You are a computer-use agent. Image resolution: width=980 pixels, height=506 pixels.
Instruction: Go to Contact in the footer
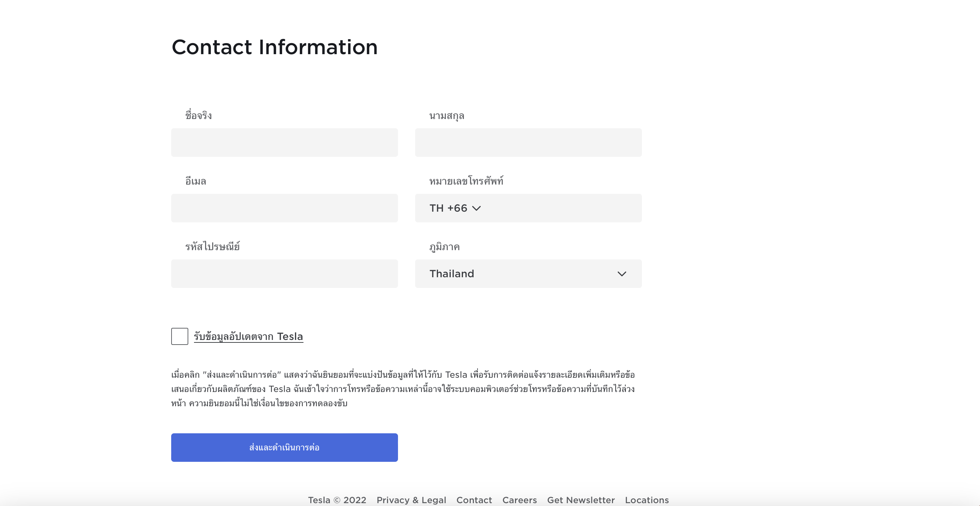474,500
